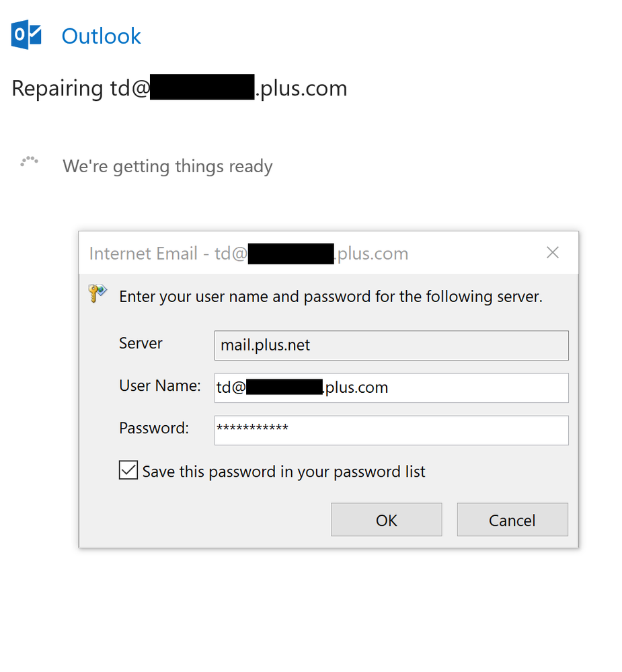Viewport: 622px width, 672px height.
Task: Toggle the Save this password checkbox
Action: tap(128, 471)
